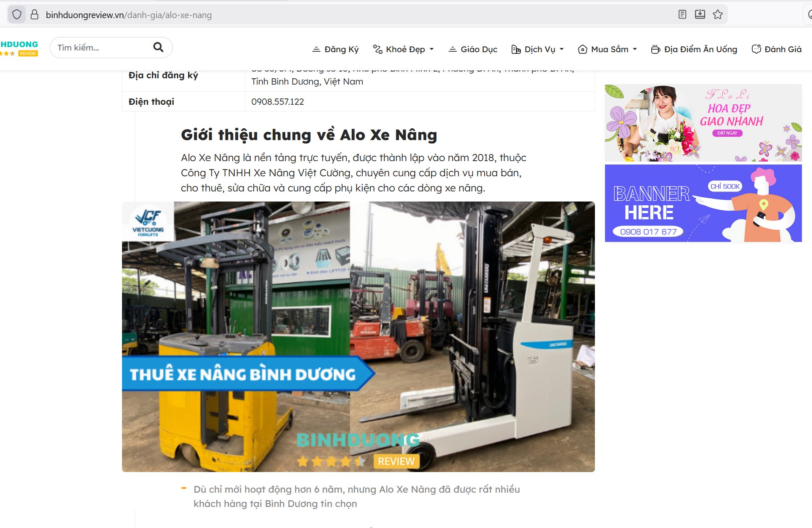Click the BINHDUONG REVIEW logo
This screenshot has height=528, width=812.
[19, 47]
